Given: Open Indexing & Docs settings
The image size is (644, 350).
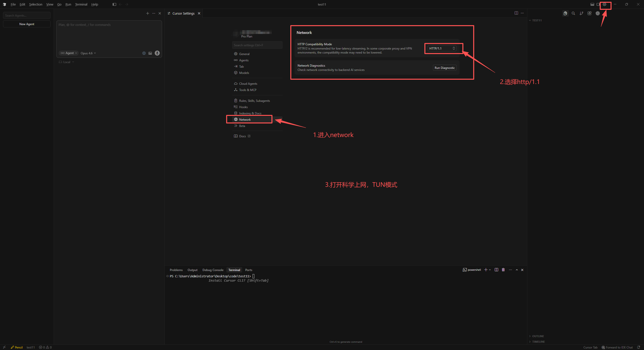Looking at the screenshot, I should coord(257,113).
